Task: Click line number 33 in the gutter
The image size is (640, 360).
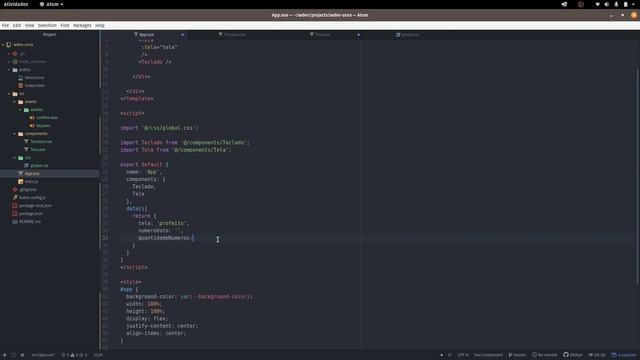Action: point(106,238)
